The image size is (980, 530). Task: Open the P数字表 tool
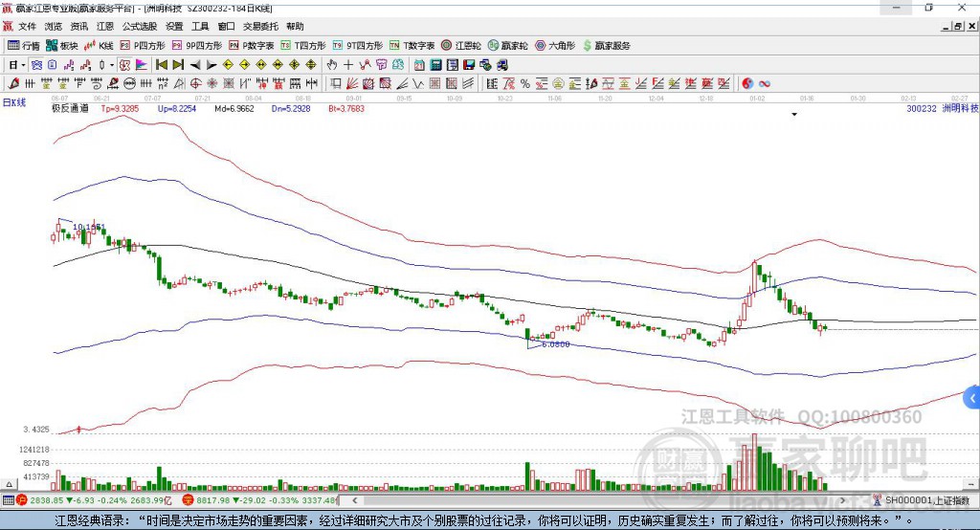click(252, 46)
